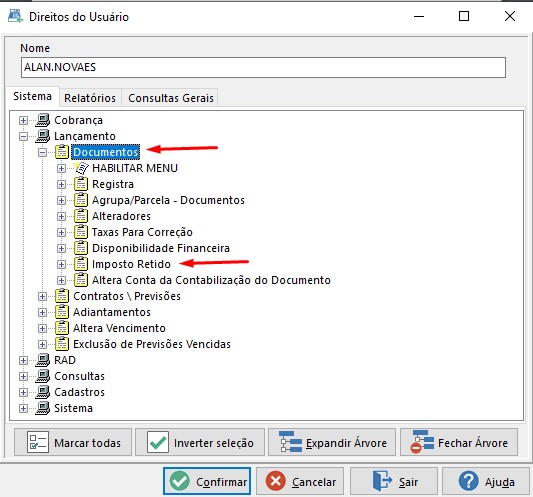Screen dimensions: 533x497
Task: Switch to the Sistema tab
Action: point(32,97)
